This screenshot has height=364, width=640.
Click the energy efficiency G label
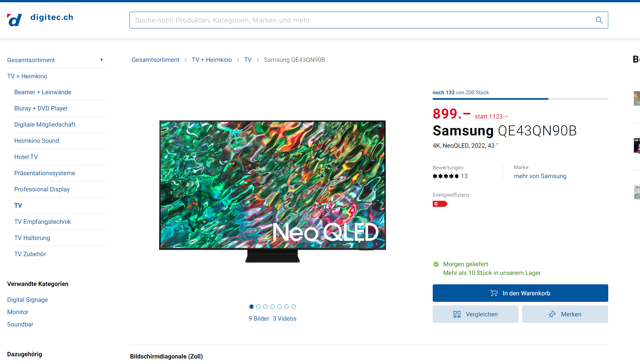(440, 204)
